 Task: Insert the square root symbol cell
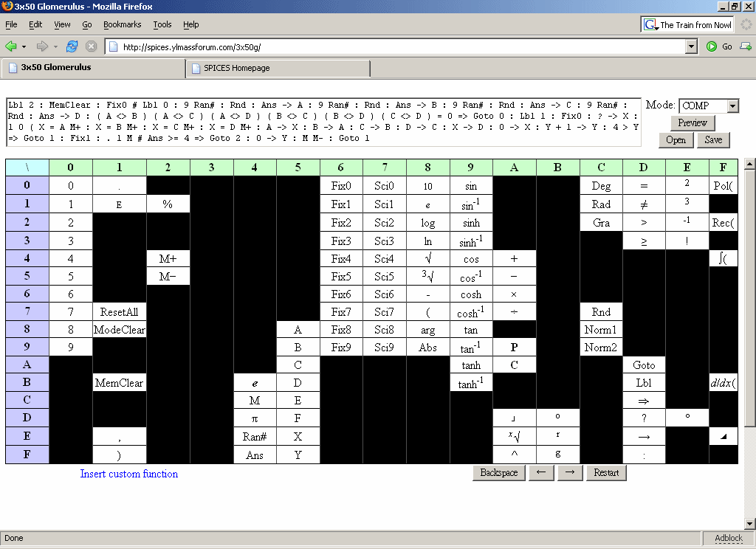click(428, 259)
